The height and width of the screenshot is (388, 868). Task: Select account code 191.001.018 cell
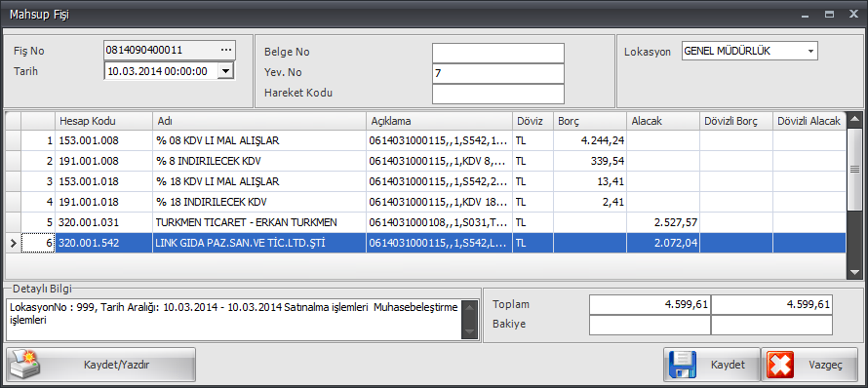pyautogui.click(x=103, y=202)
